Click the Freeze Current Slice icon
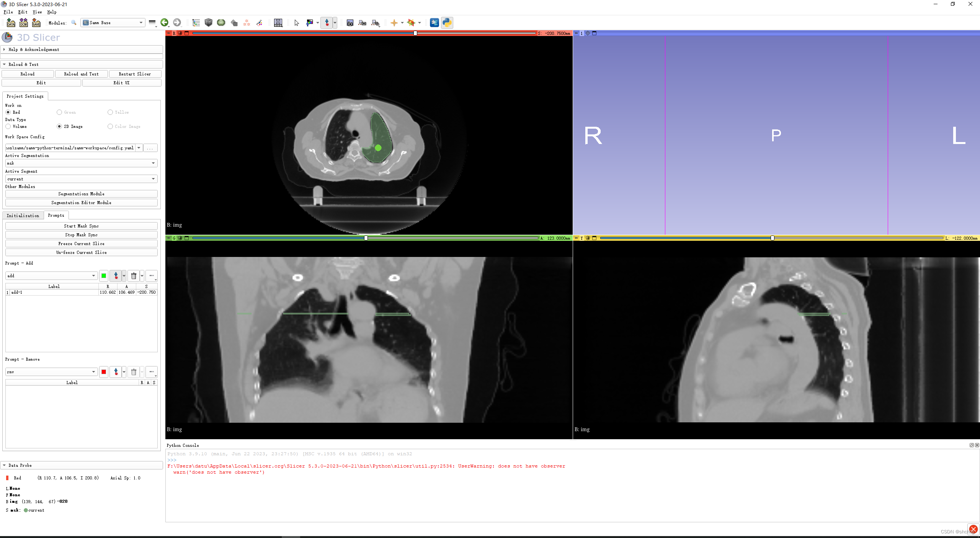This screenshot has height=538, width=980. tap(81, 243)
